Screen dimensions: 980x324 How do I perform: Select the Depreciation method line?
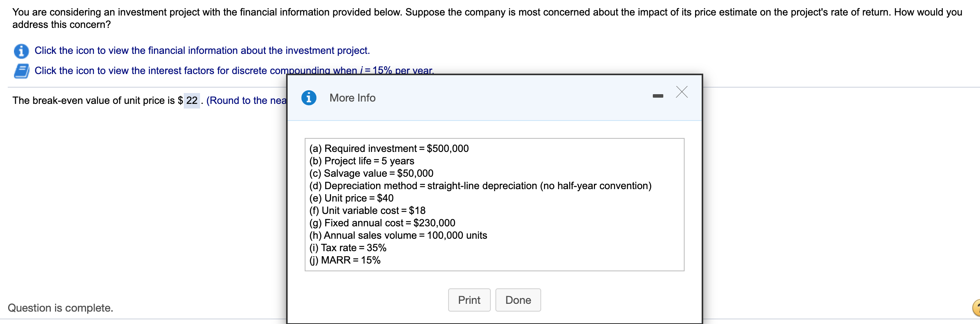pyautogui.click(x=480, y=186)
